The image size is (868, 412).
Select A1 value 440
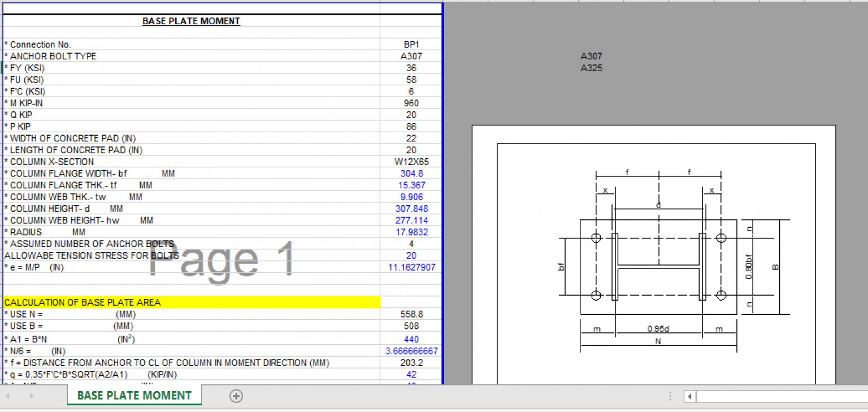pos(411,339)
